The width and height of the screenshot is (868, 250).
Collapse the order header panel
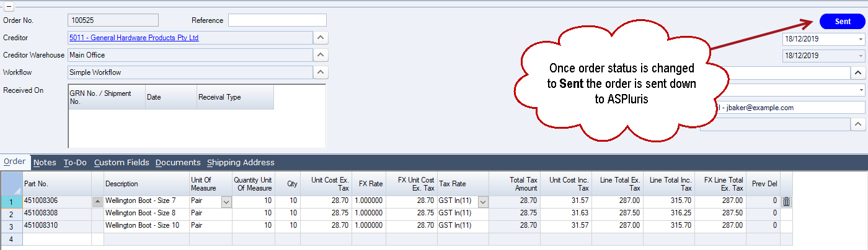pos(9,7)
